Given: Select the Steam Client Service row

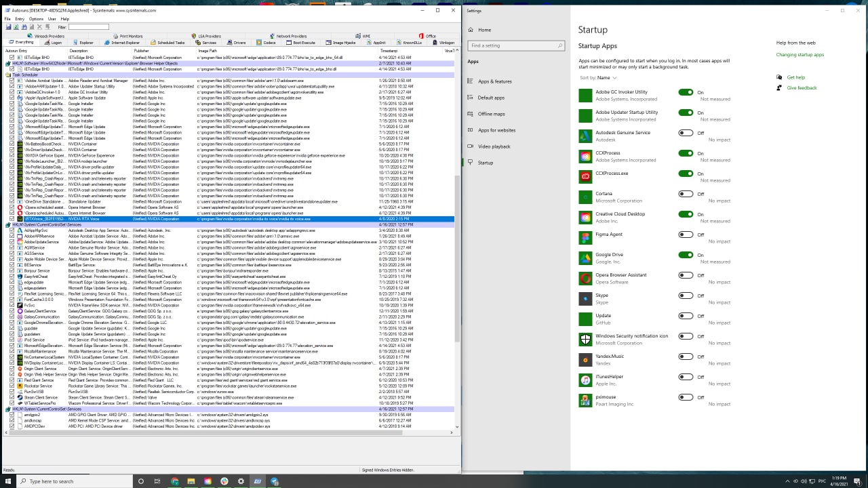Looking at the screenshot, I should tap(229, 397).
